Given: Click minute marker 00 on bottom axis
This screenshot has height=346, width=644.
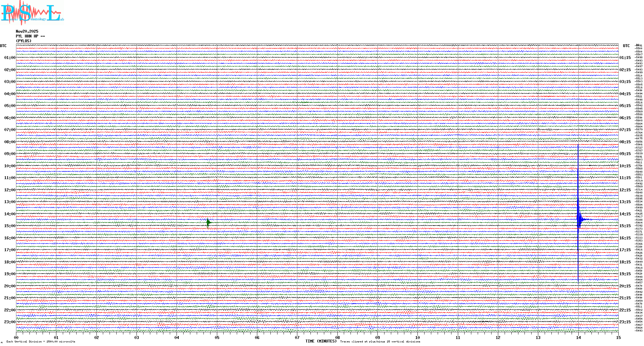Looking at the screenshot, I should coord(16,338).
